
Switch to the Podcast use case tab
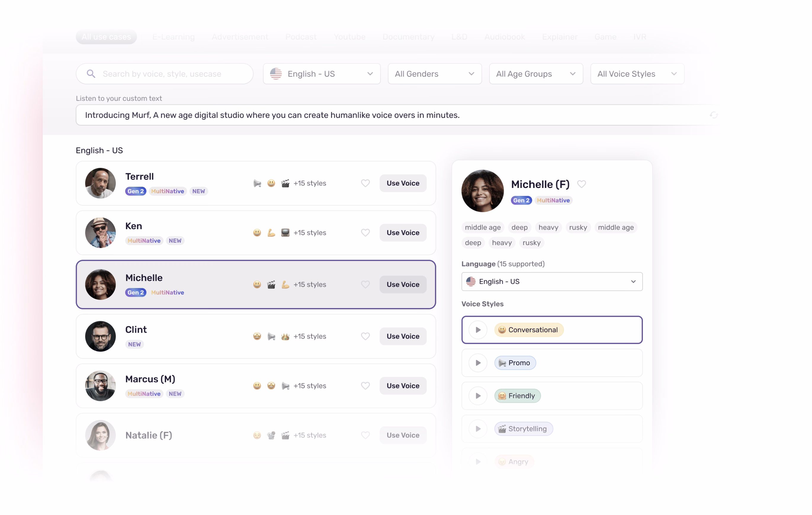tap(301, 37)
